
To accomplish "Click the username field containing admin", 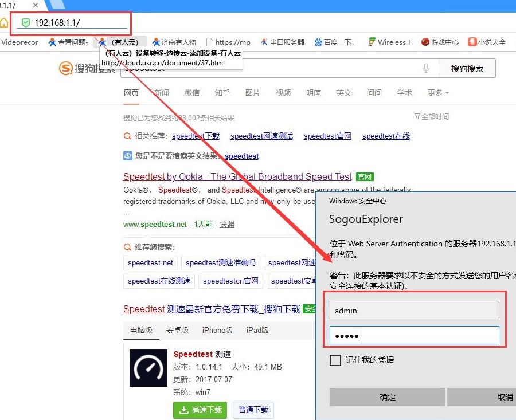I will (415, 310).
